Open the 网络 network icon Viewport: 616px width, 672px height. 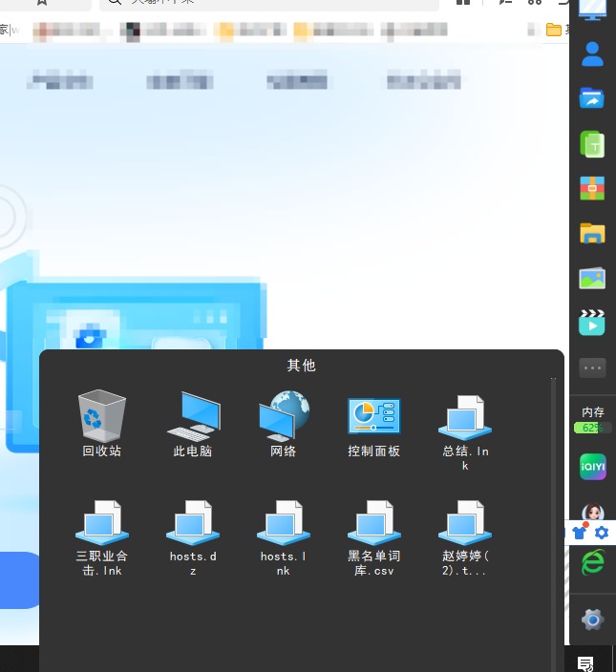point(284,416)
